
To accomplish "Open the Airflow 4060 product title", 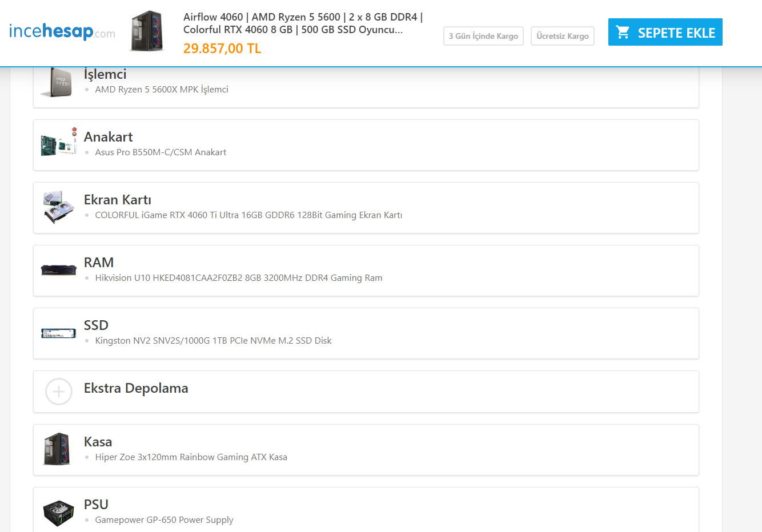I will click(x=303, y=23).
